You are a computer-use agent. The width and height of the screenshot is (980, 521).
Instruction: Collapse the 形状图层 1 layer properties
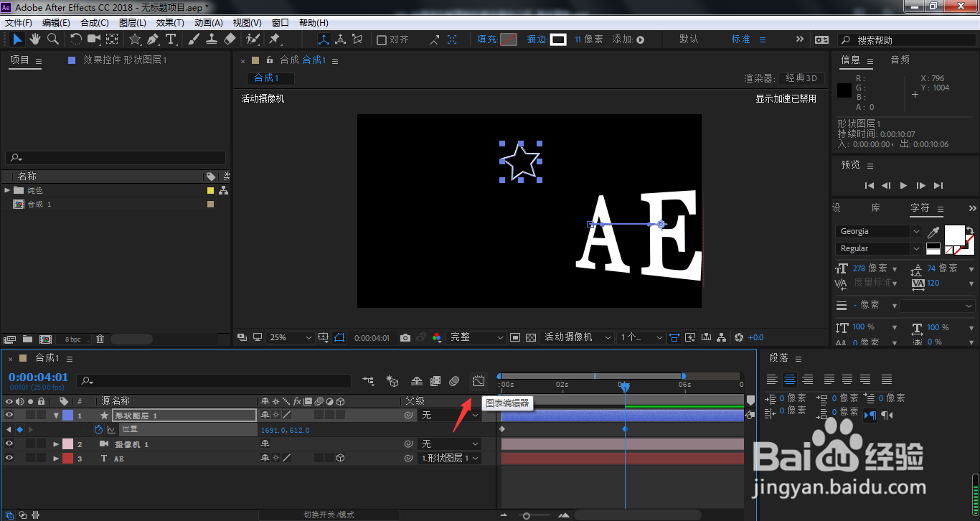[56, 416]
